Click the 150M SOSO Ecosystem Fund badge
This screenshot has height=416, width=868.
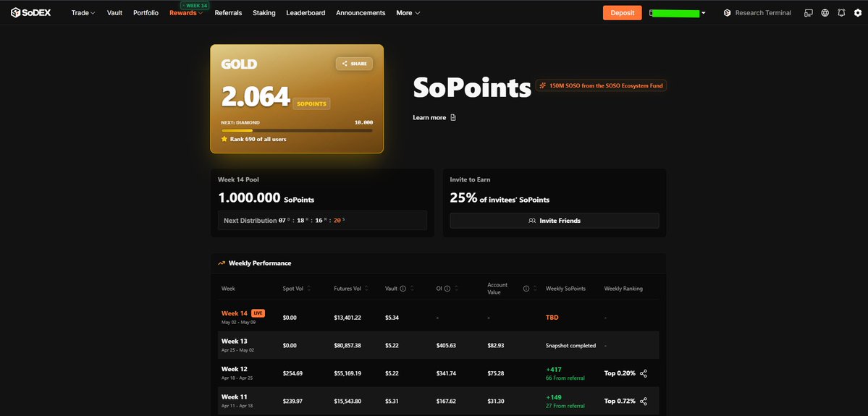pos(601,86)
